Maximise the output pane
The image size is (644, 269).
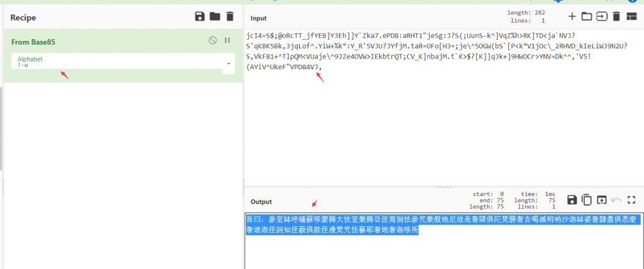[631, 200]
